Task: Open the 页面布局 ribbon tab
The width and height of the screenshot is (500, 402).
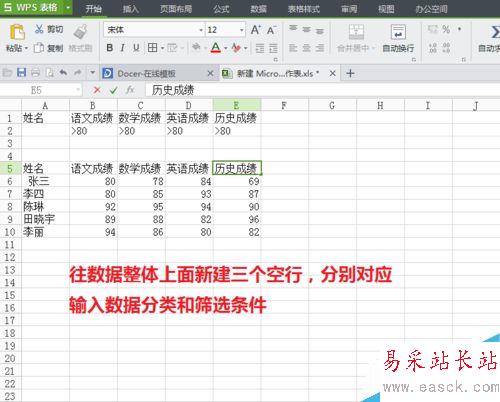Action: 176,9
